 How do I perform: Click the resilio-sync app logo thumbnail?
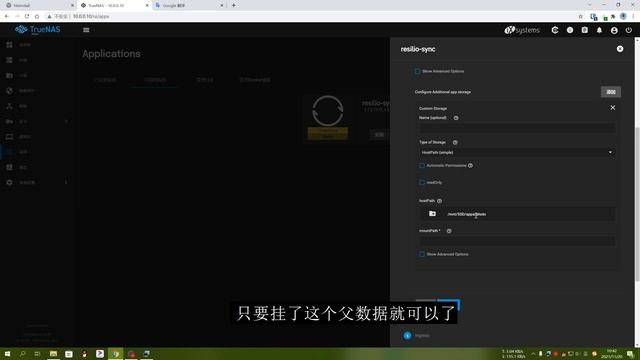click(328, 111)
